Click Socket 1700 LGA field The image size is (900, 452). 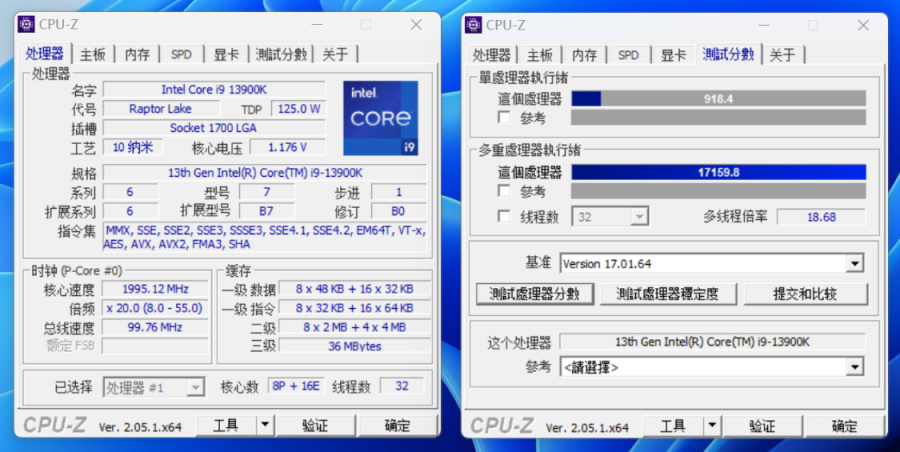pyautogui.click(x=214, y=128)
